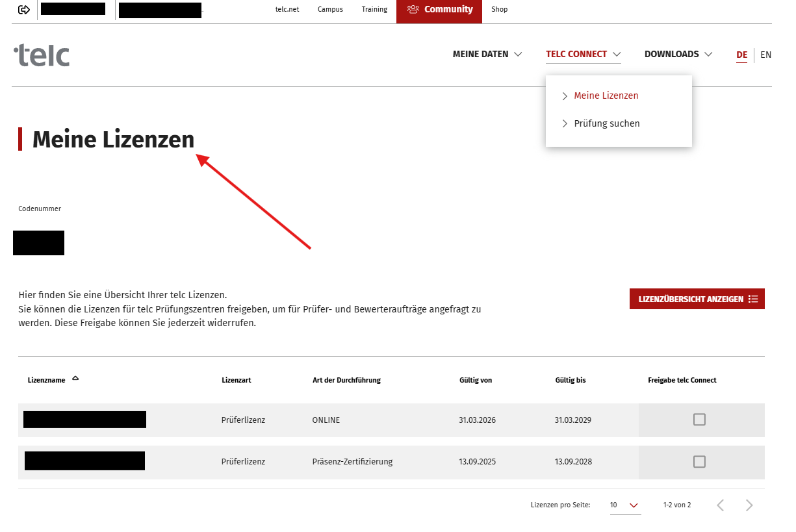Open the Campus tab in top bar
The height and width of the screenshot is (532, 796).
tap(330, 10)
